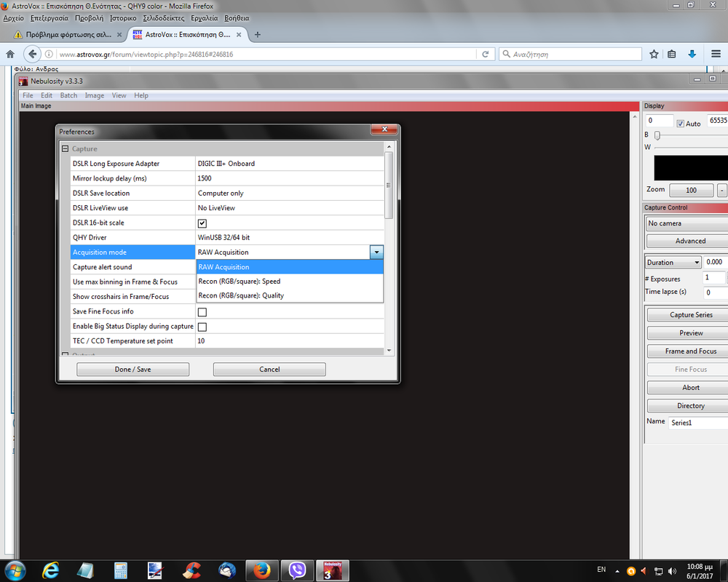This screenshot has height=582, width=728.
Task: Select Recon (RGB/square): Quality option
Action: click(241, 295)
